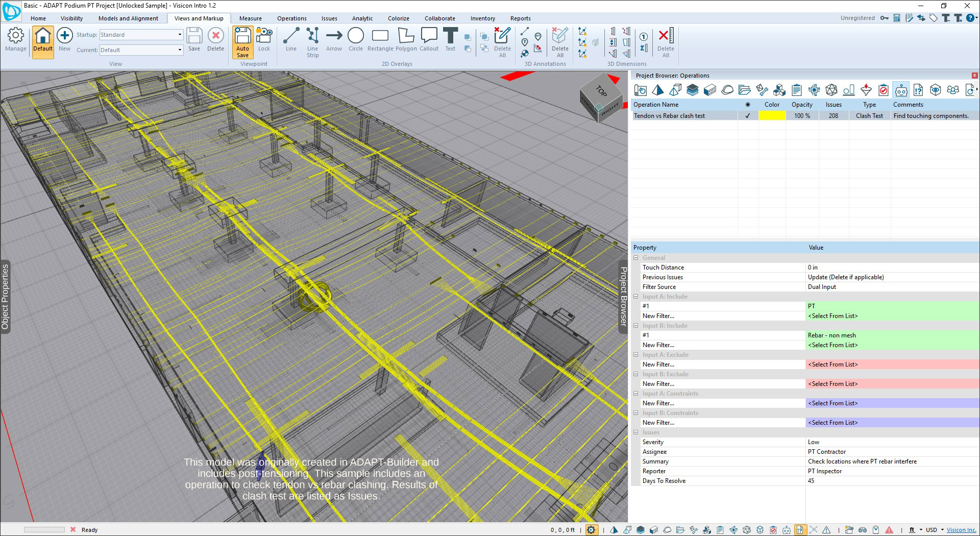Choose the Arrow overlay tool
Viewport: 980px width, 536px height.
pyautogui.click(x=334, y=40)
